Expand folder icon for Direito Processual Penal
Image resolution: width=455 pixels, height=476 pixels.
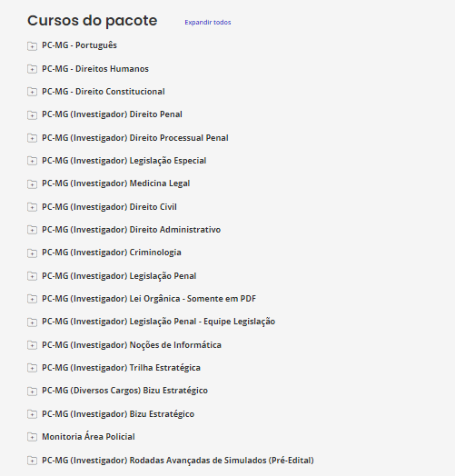coord(32,138)
